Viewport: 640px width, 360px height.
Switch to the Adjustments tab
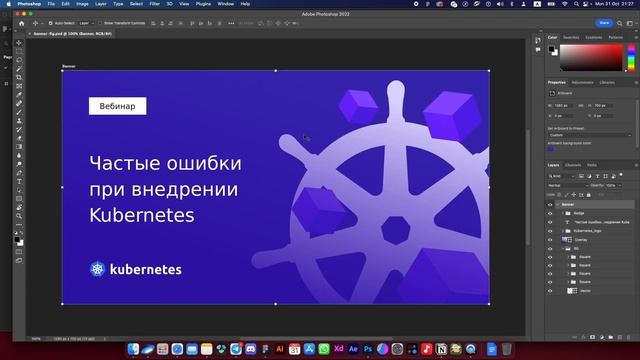(x=582, y=82)
